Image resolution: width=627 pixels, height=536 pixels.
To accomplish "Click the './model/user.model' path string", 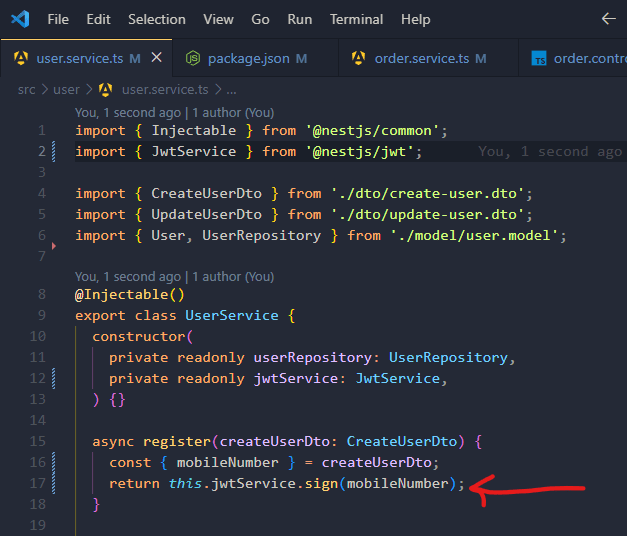I will [x=474, y=236].
